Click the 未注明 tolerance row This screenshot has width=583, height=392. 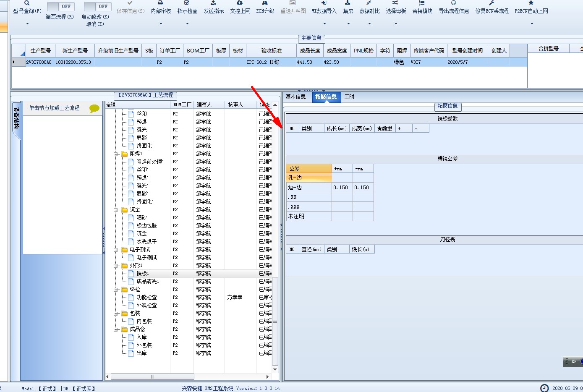point(309,217)
